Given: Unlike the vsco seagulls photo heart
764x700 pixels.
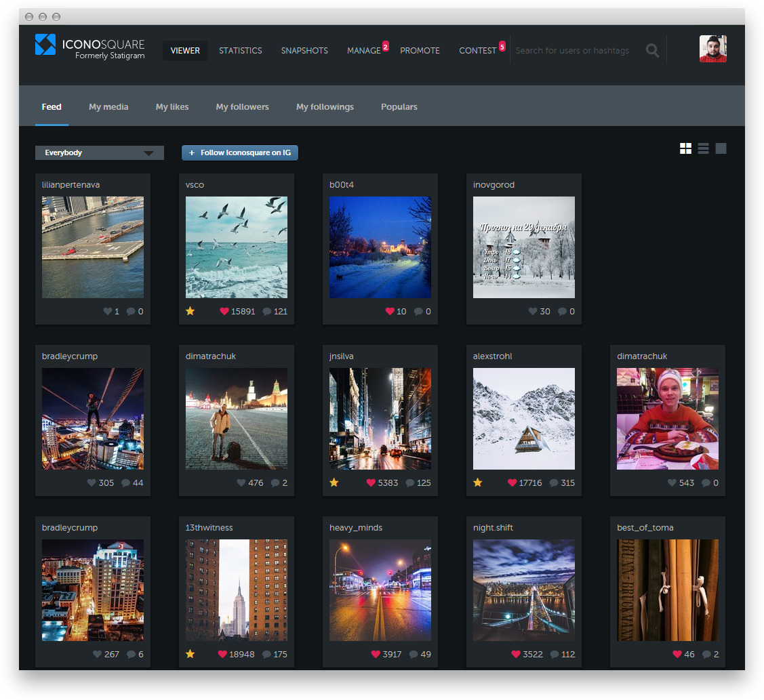Looking at the screenshot, I should 224,311.
